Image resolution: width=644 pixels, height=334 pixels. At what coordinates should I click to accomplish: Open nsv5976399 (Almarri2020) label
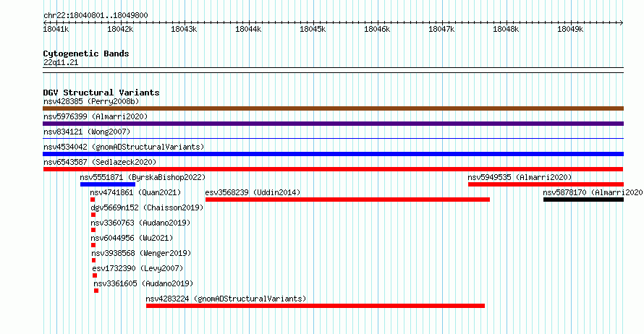pos(96,116)
